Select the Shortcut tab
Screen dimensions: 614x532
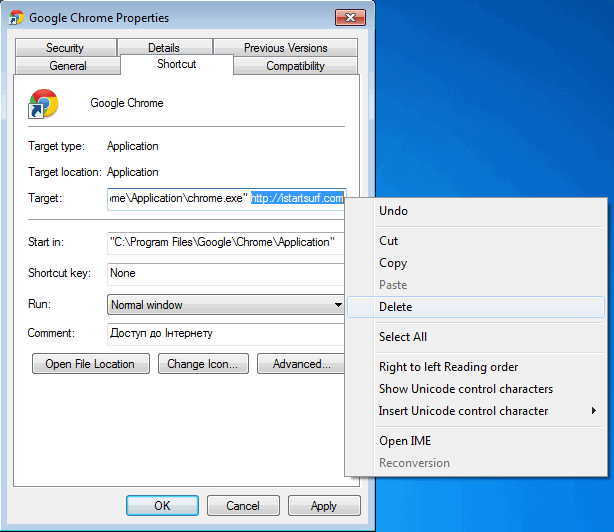pos(177,64)
